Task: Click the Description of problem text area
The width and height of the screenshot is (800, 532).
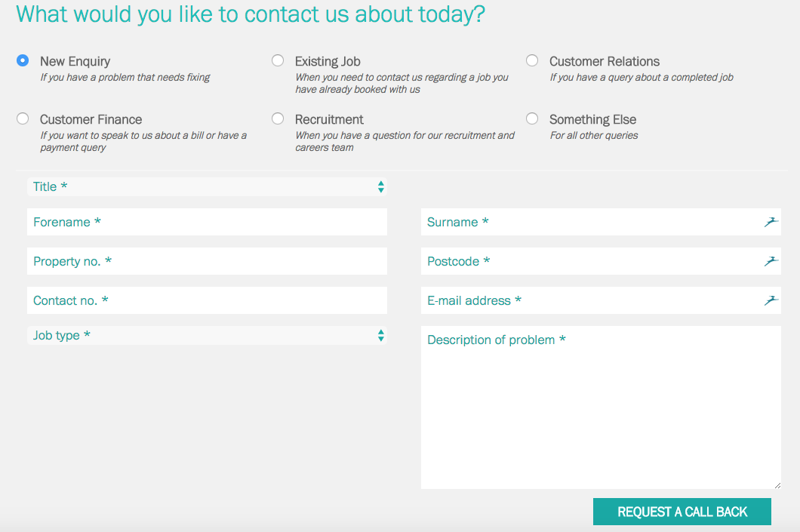Action: click(x=601, y=407)
